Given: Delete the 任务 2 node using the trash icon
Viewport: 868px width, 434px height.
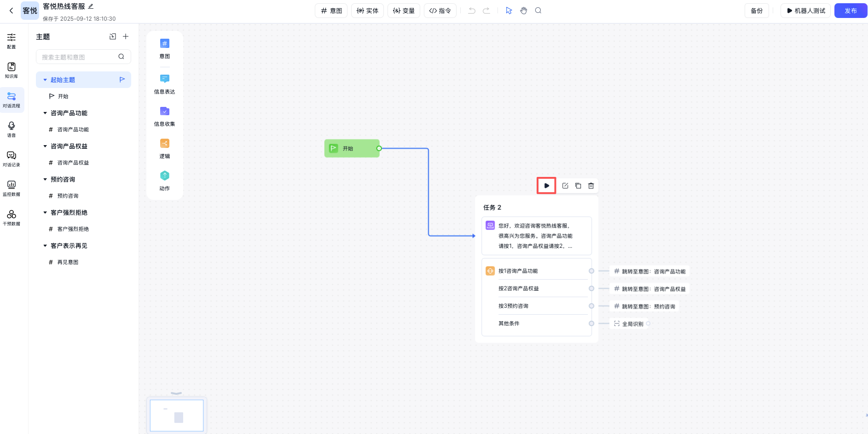Looking at the screenshot, I should point(591,186).
